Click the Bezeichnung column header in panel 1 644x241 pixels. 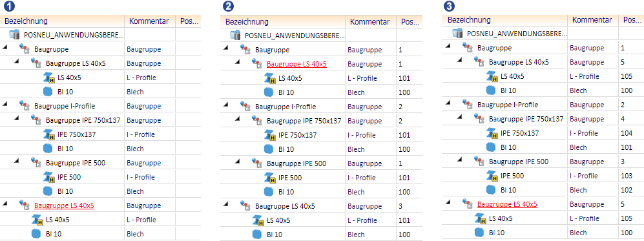click(x=63, y=21)
